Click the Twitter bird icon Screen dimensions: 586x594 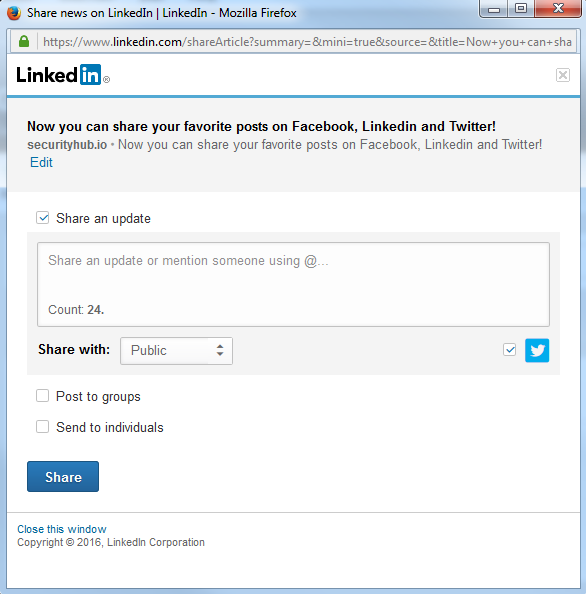click(537, 350)
